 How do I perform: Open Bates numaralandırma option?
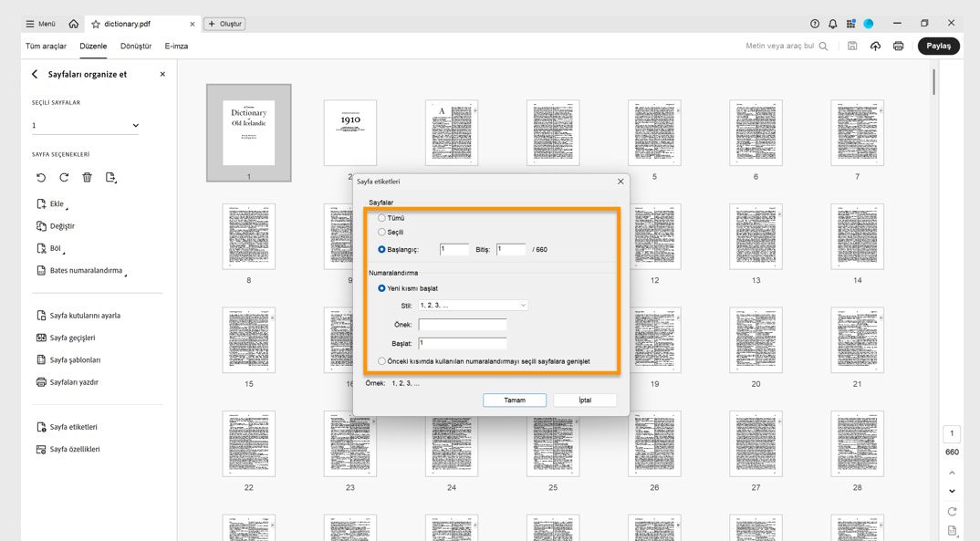pyautogui.click(x=81, y=271)
